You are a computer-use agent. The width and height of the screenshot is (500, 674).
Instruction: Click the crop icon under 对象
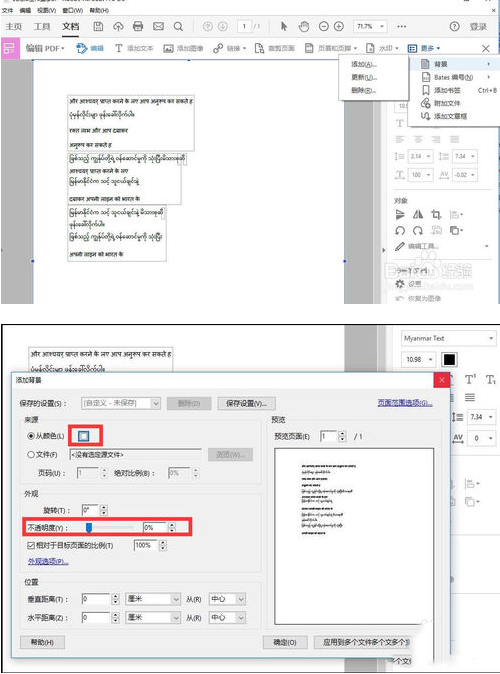436,214
